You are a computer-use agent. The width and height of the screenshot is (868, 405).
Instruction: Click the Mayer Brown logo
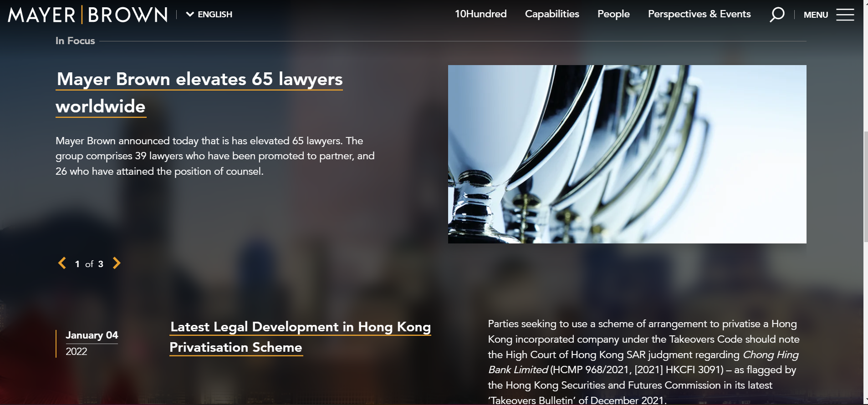[x=88, y=15]
